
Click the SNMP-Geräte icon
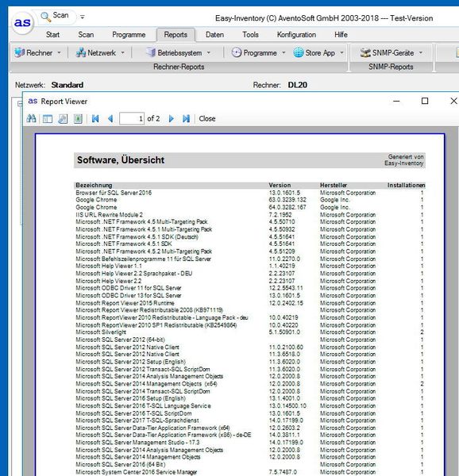[x=365, y=53]
